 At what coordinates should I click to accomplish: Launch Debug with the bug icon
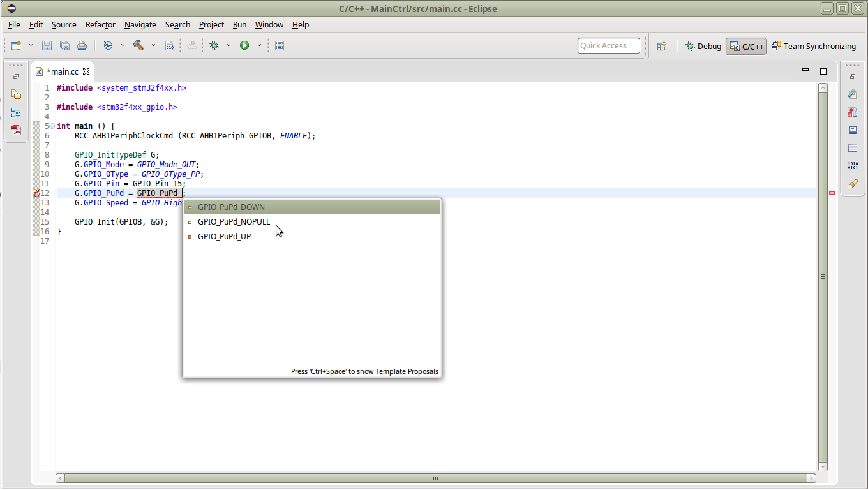click(214, 46)
